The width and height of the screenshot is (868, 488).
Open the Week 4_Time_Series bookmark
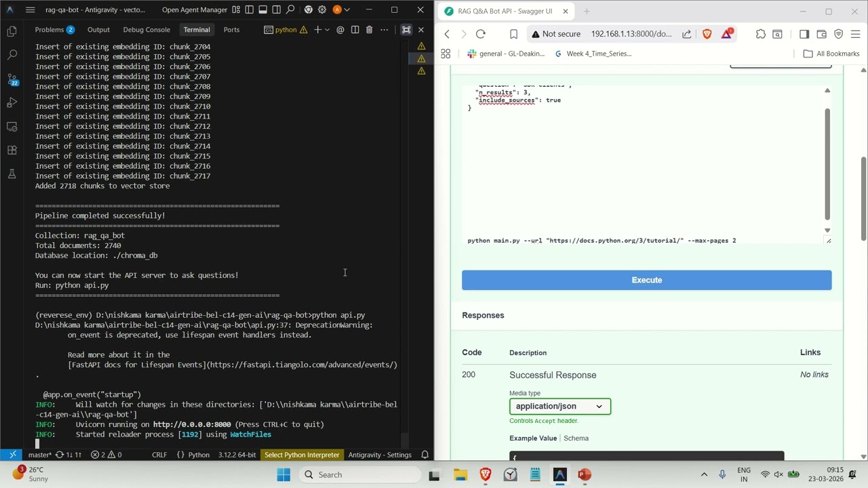593,54
